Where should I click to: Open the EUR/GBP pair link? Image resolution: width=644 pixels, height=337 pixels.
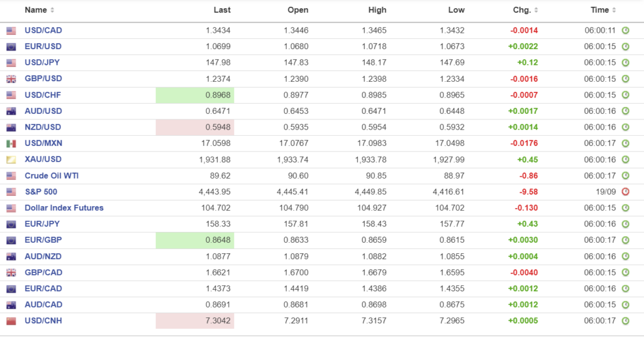click(x=43, y=240)
